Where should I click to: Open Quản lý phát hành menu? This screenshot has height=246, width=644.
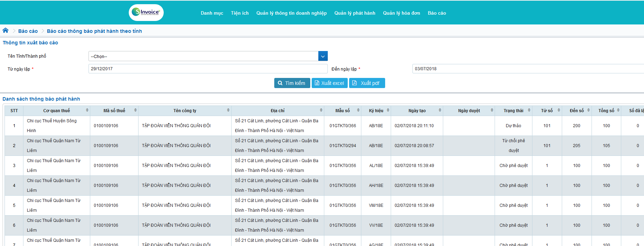coord(355,13)
